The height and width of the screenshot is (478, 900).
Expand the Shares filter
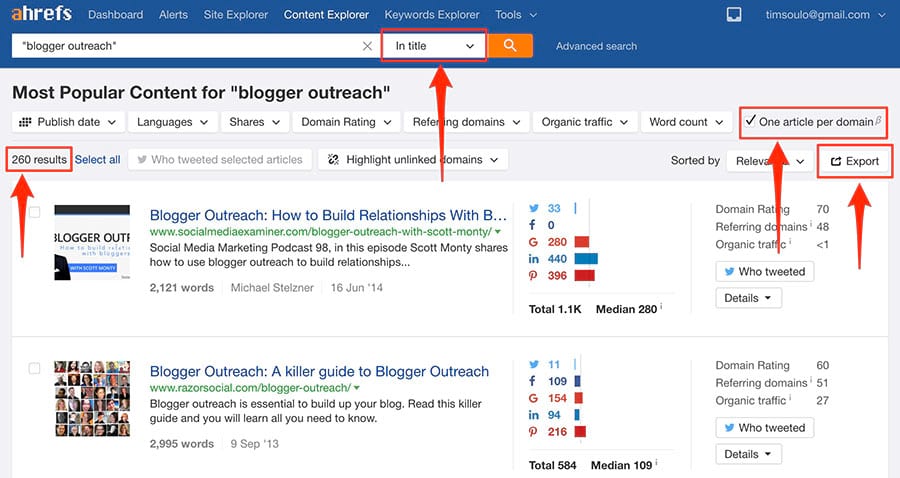click(255, 122)
